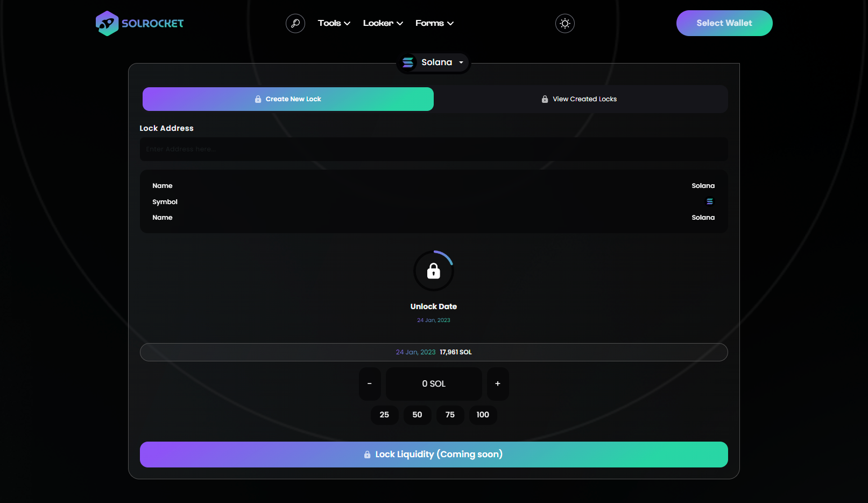This screenshot has height=503, width=868.
Task: Select the 100 percent preset
Action: 483,415
